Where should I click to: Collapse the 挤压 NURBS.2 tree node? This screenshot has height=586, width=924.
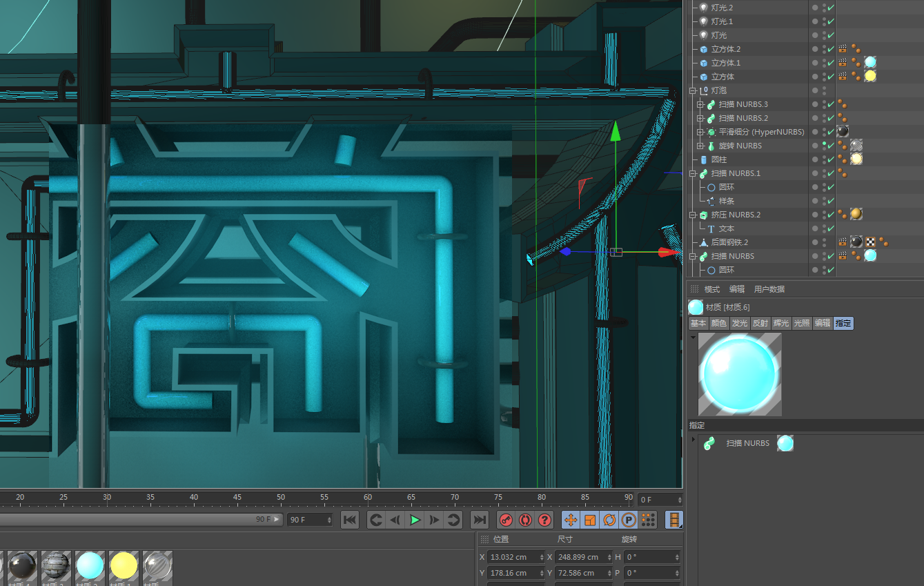click(x=693, y=215)
